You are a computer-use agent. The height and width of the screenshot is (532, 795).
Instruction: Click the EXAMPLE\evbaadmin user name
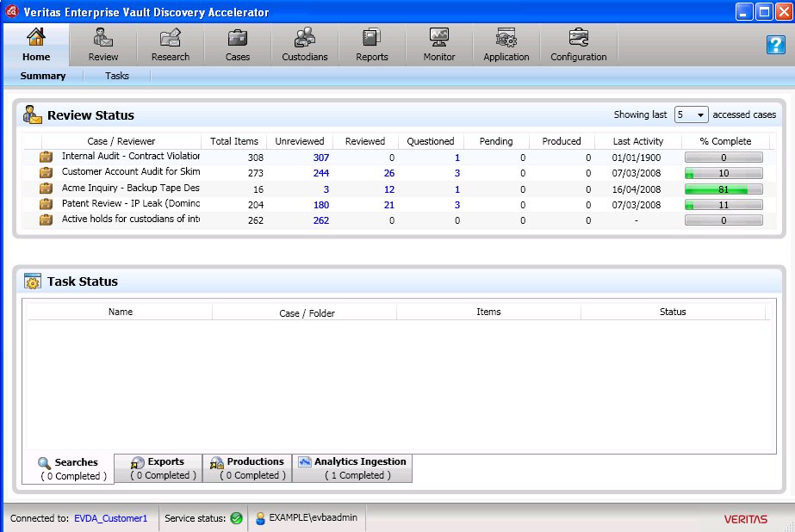pos(313,518)
